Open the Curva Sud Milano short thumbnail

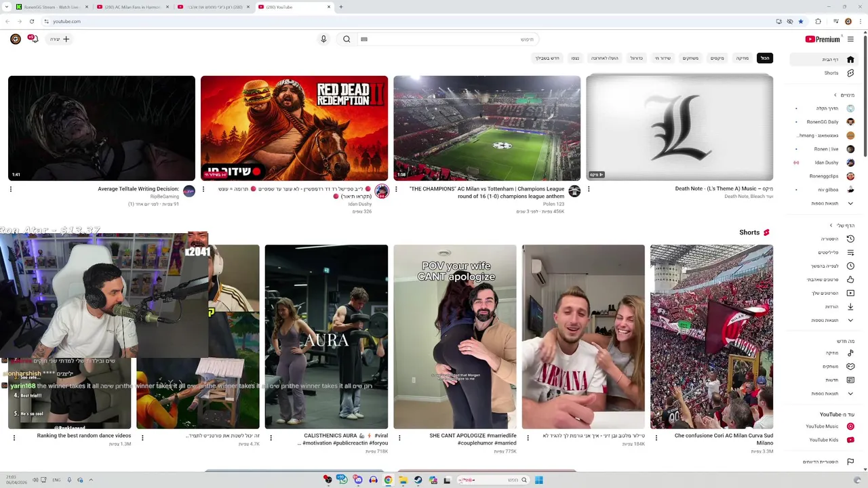711,337
